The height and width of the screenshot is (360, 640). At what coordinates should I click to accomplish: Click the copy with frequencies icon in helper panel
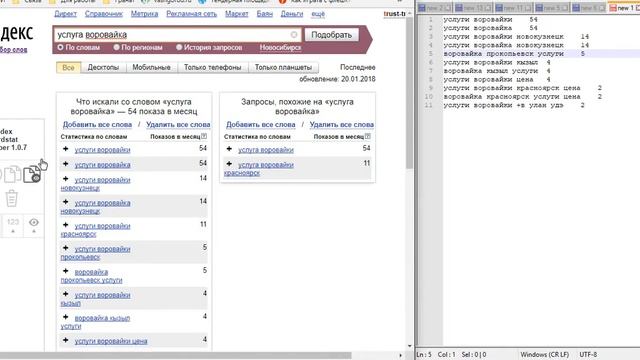tap(32, 174)
